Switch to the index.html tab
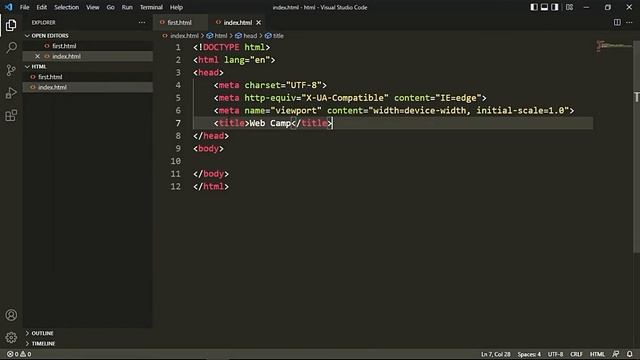The width and height of the screenshot is (640, 360). 238,22
